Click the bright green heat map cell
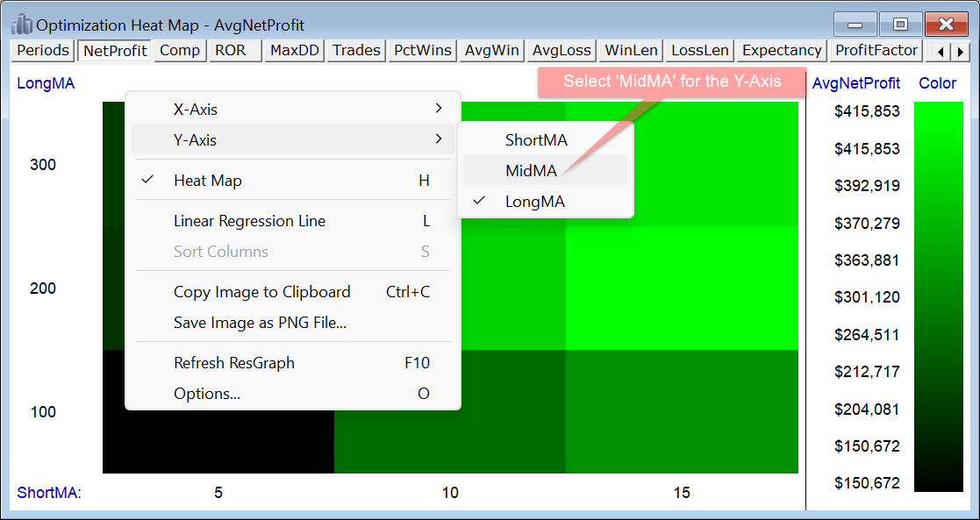The image size is (980, 520). 682,288
